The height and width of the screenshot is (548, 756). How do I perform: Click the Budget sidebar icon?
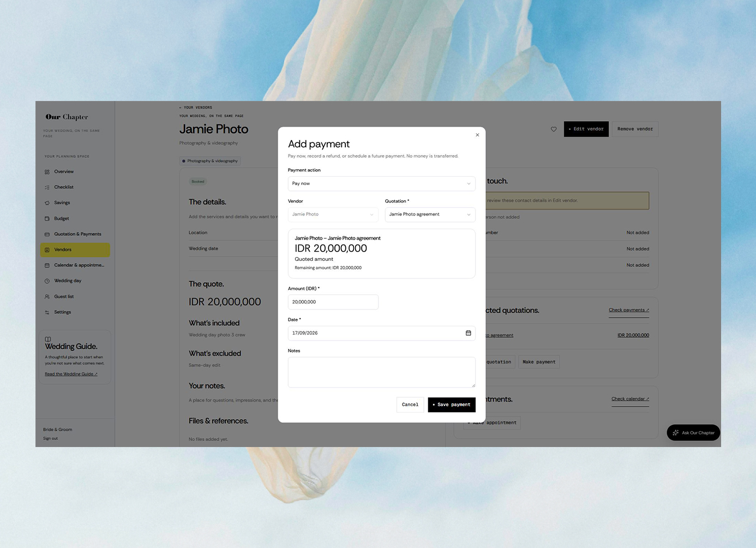47,218
